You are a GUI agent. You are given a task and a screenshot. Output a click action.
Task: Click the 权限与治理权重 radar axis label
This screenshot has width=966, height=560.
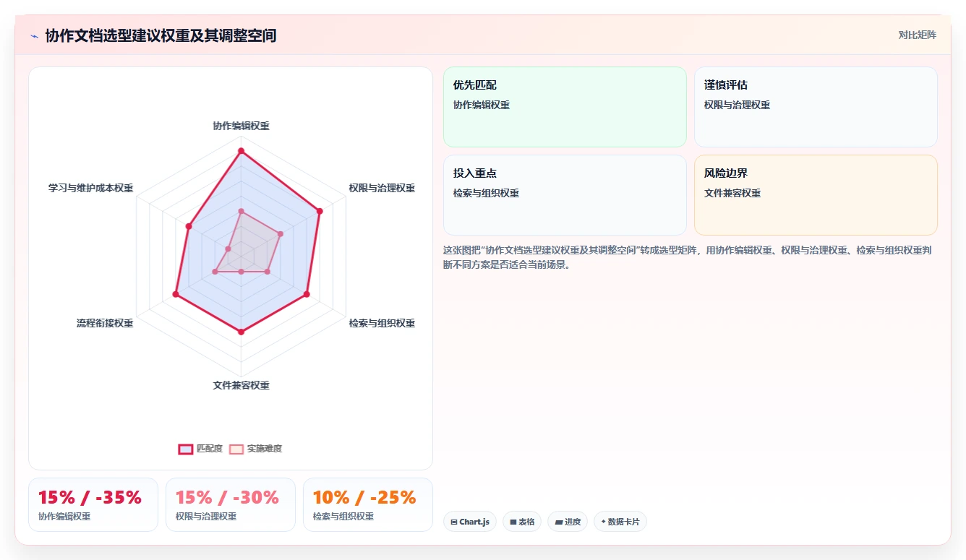tap(382, 188)
